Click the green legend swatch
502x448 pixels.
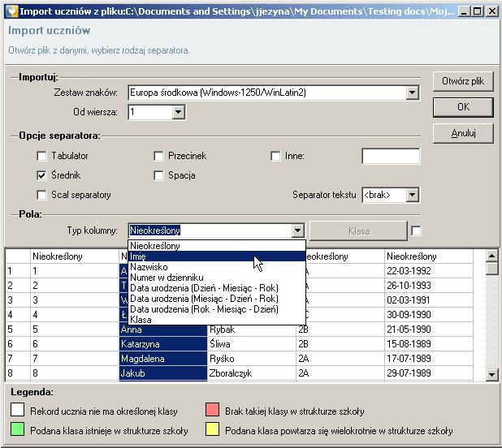(17, 429)
